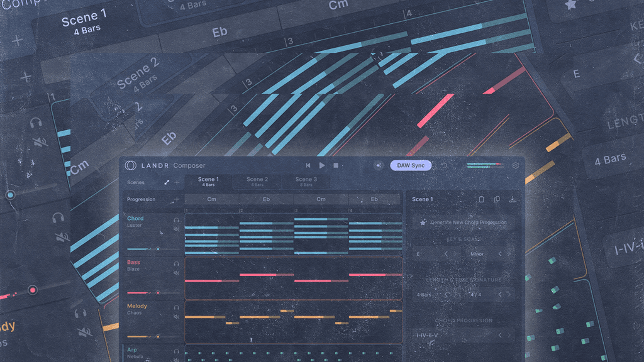644x362 pixels.
Task: Solo the Bass track with its headphones
Action: pyautogui.click(x=177, y=264)
